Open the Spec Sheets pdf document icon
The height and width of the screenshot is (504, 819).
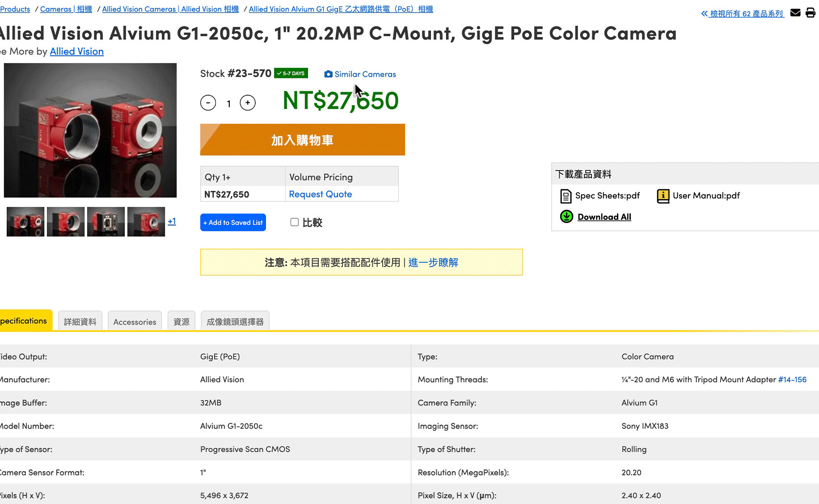click(x=566, y=196)
